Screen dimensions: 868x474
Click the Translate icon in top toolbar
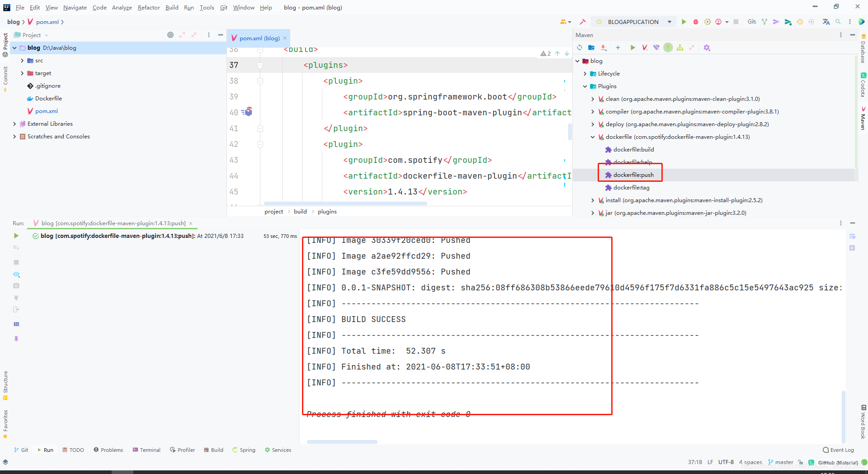[x=826, y=22]
